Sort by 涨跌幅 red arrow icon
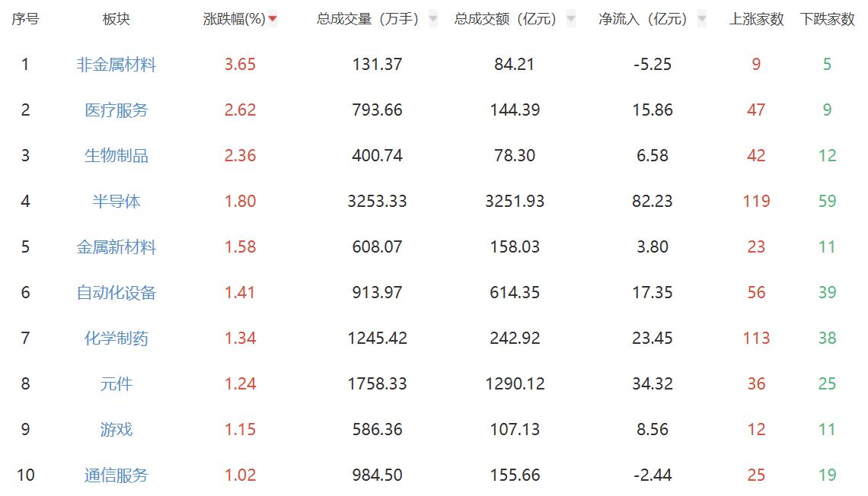The image size is (868, 496). tap(273, 19)
